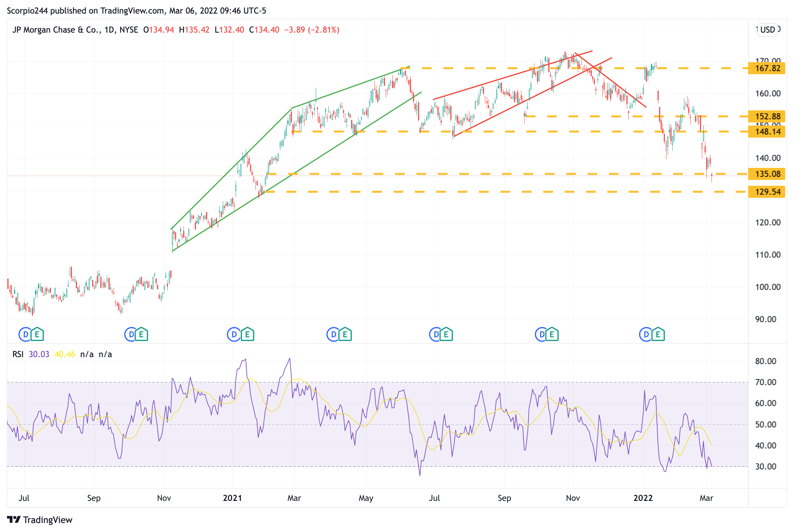Click the TradingView logo at bottom left
The width and height of the screenshot is (794, 532).
(40, 520)
